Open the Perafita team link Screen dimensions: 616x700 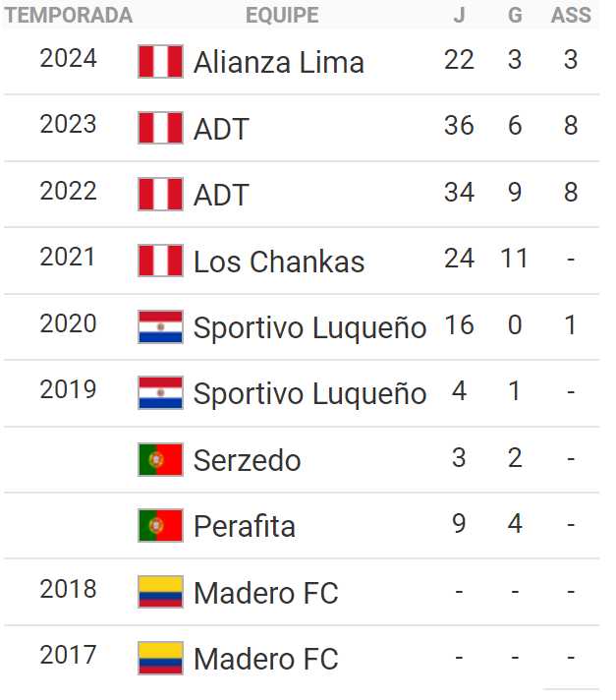coord(244,526)
